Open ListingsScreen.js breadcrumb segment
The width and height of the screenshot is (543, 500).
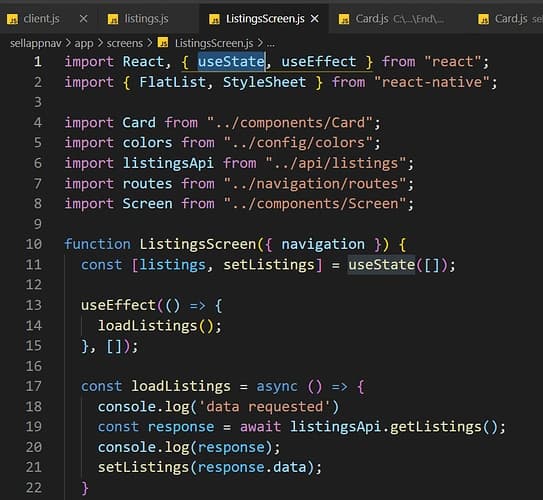[x=214, y=43]
